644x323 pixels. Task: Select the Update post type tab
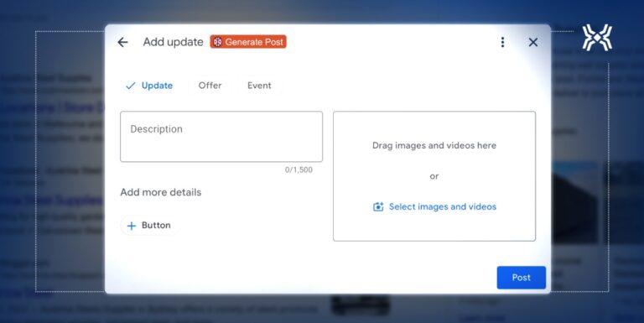tap(149, 86)
